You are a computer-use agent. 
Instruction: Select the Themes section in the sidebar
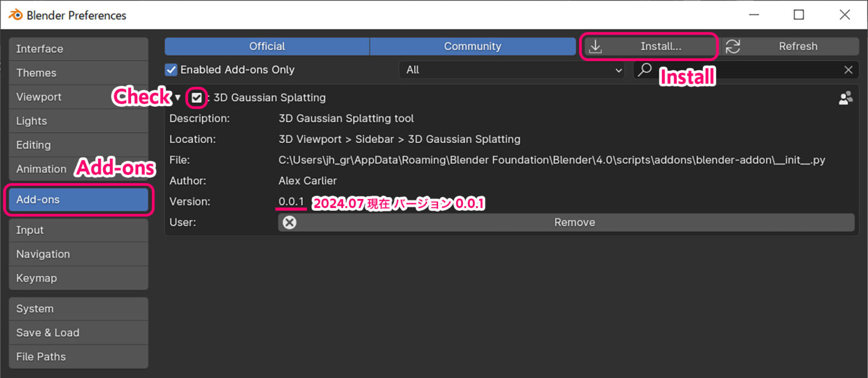pyautogui.click(x=78, y=72)
